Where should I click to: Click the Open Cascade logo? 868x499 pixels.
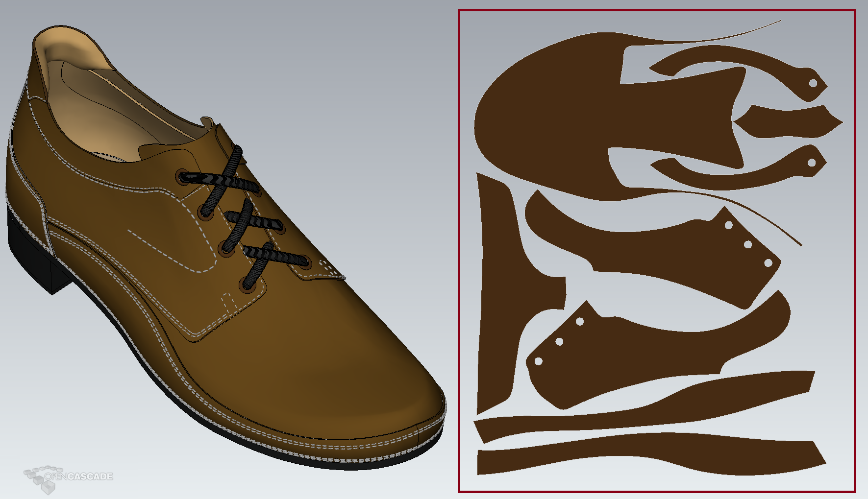pyautogui.click(x=69, y=477)
